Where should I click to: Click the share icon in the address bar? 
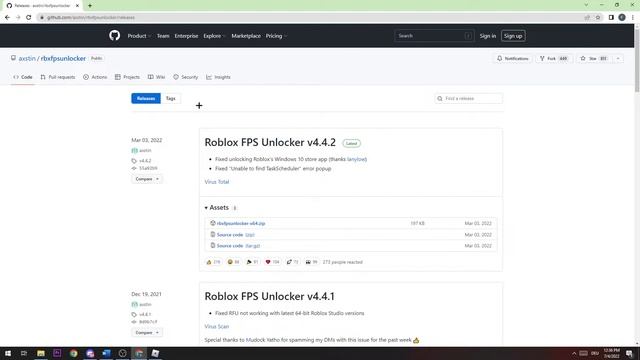point(587,18)
